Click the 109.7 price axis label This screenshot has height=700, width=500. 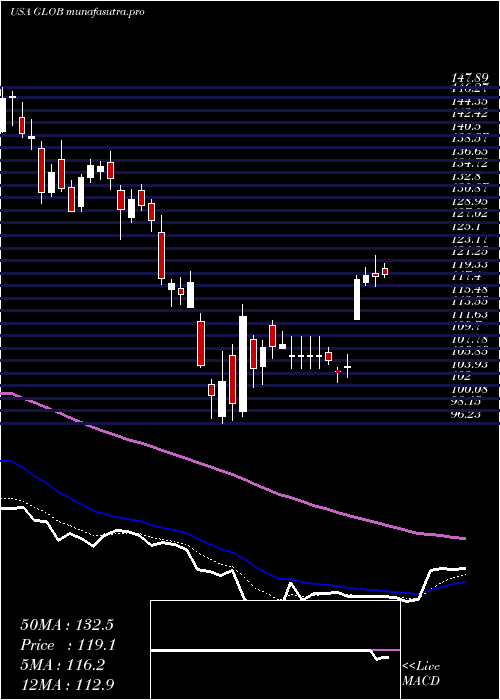click(466, 327)
